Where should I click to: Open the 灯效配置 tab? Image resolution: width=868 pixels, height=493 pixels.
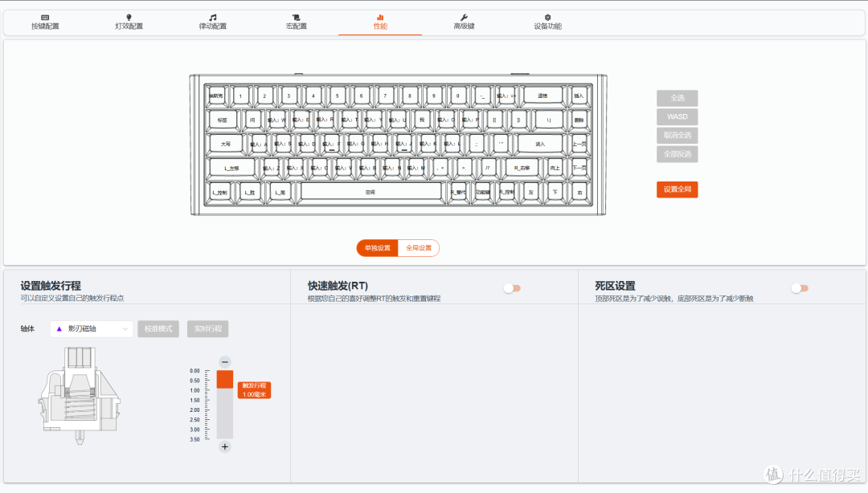129,22
